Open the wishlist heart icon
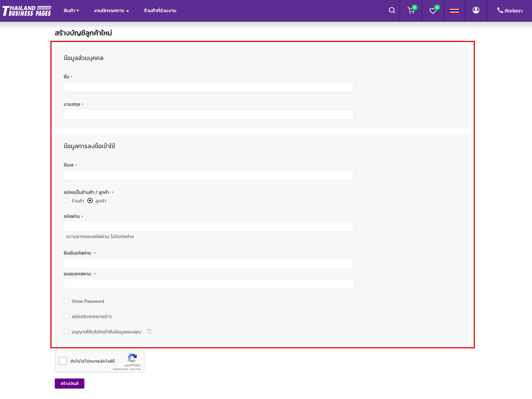 pyautogui.click(x=433, y=11)
